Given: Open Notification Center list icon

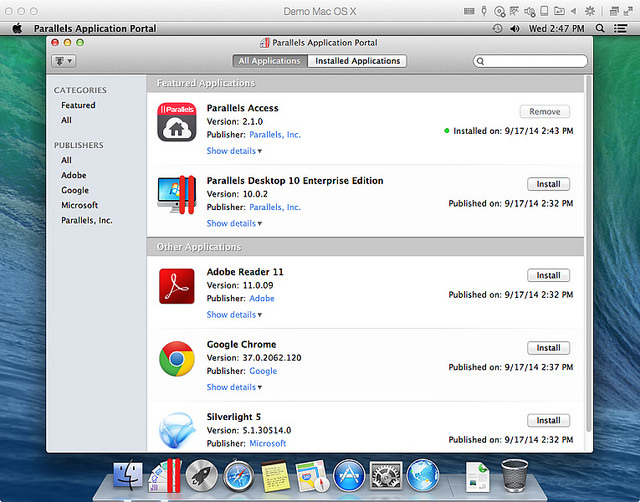Looking at the screenshot, I should (621, 29).
